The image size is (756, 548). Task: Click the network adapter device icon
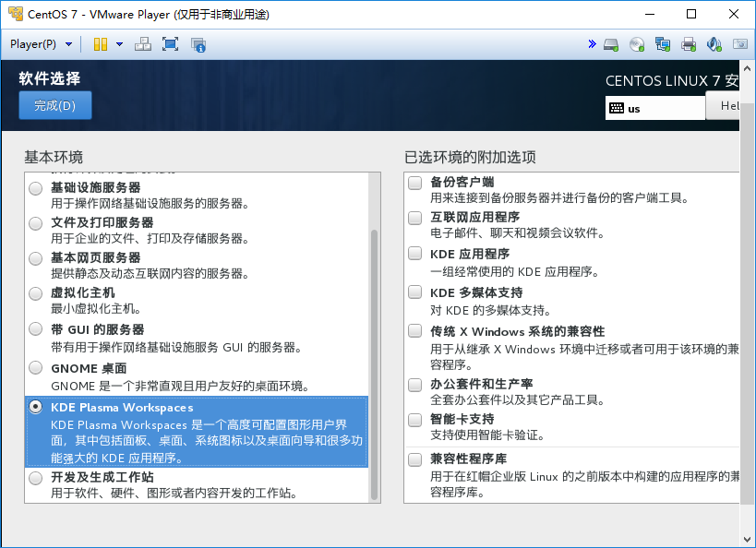click(663, 45)
